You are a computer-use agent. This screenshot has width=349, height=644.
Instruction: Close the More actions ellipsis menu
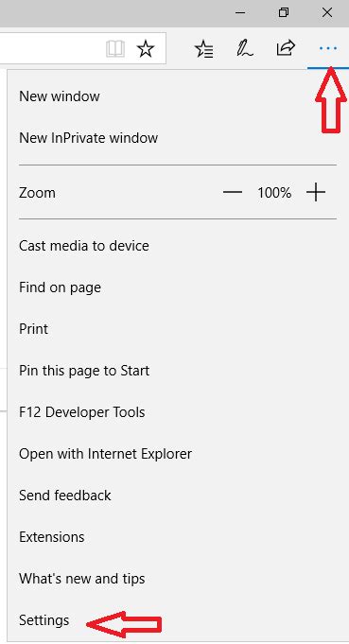click(x=328, y=48)
